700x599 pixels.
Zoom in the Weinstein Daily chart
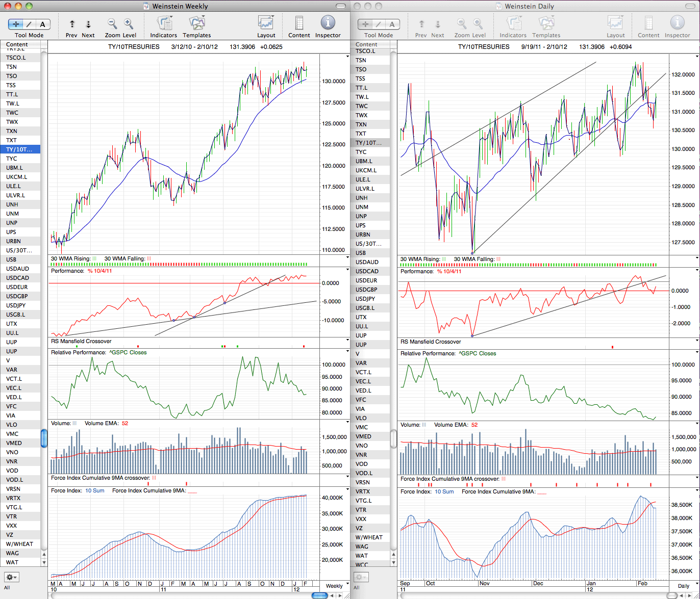click(x=478, y=23)
